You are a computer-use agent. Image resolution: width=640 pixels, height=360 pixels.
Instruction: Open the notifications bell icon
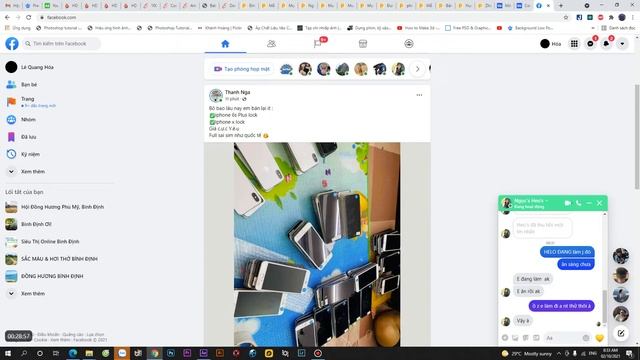pos(606,44)
